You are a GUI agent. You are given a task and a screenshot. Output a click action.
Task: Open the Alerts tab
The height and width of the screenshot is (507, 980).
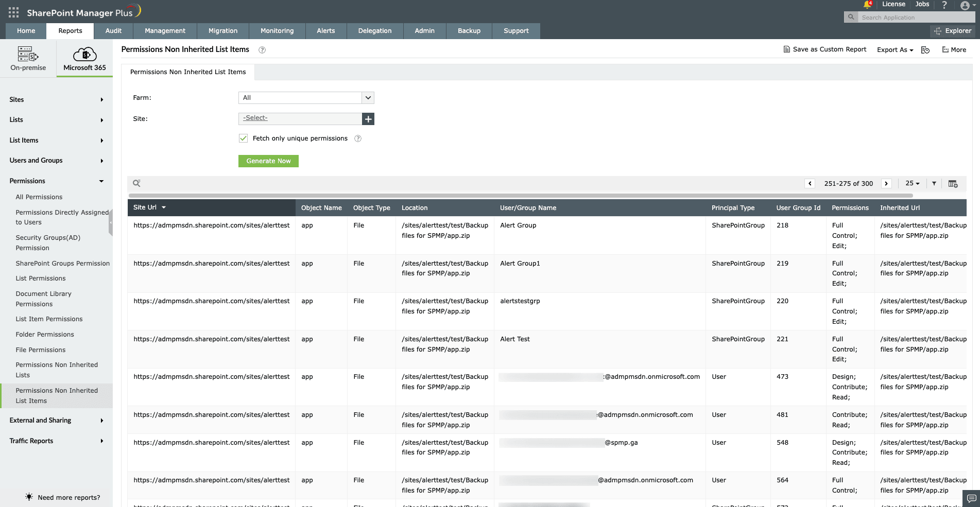(x=325, y=31)
